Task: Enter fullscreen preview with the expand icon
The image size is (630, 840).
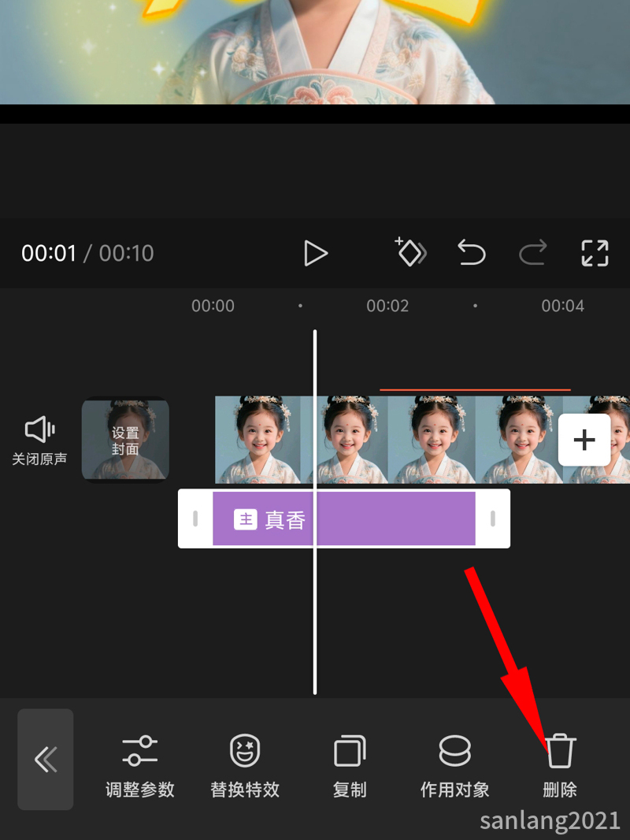Action: click(595, 253)
